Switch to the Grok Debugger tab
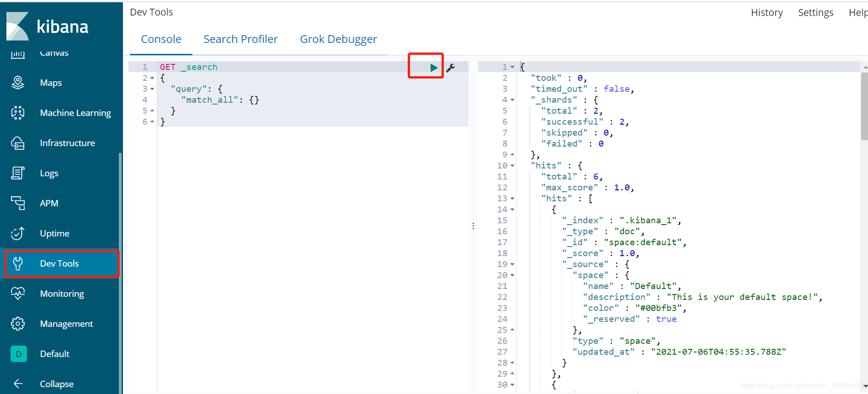 (x=338, y=39)
